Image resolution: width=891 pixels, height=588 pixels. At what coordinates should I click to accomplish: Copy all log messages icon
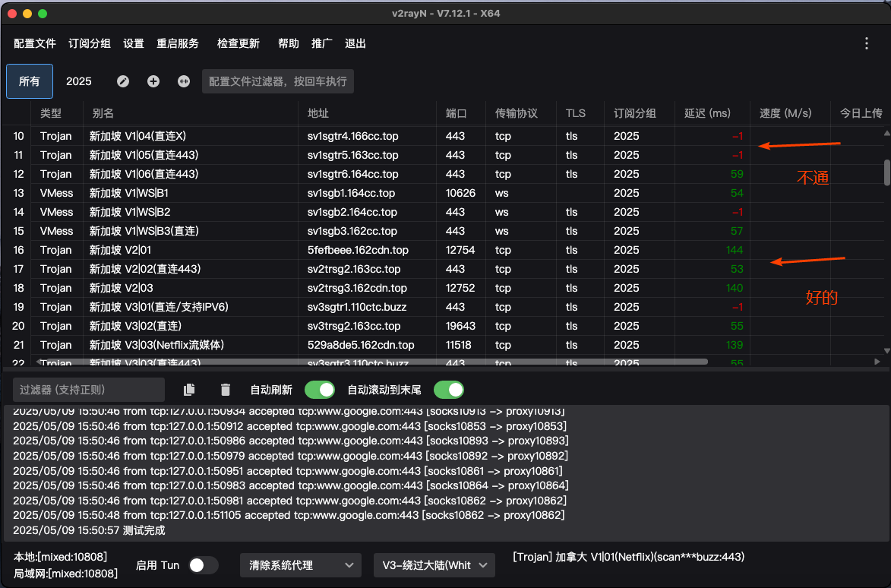click(x=189, y=390)
